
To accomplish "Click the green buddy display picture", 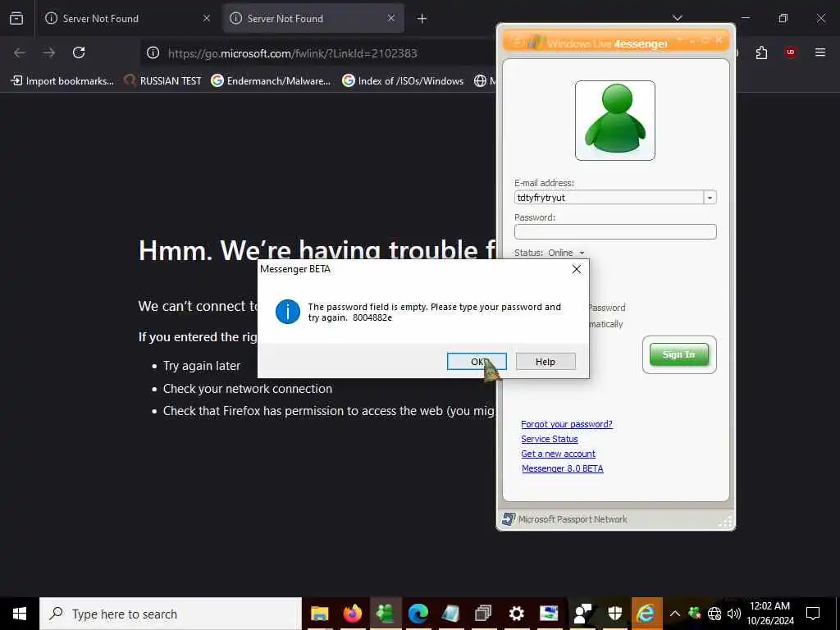I will click(615, 121).
